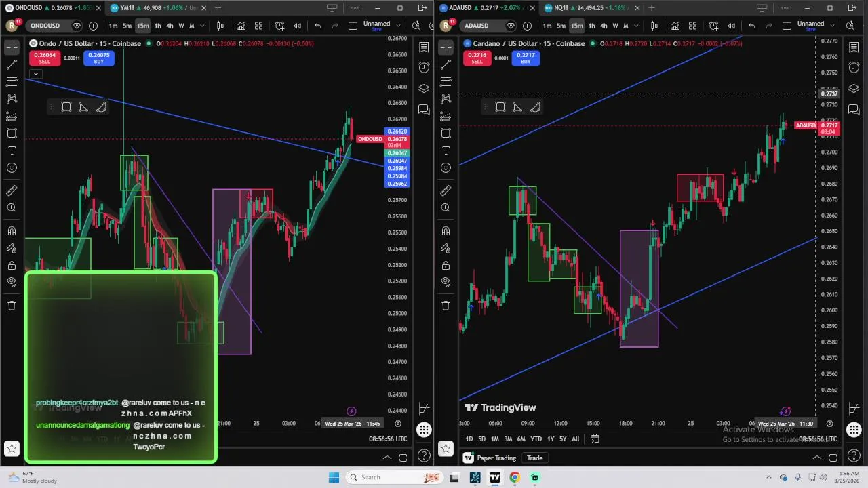This screenshot has width=868, height=488.
Task: Click the blue BUY 0.2717 button on ADAUSD chart
Action: point(526,58)
